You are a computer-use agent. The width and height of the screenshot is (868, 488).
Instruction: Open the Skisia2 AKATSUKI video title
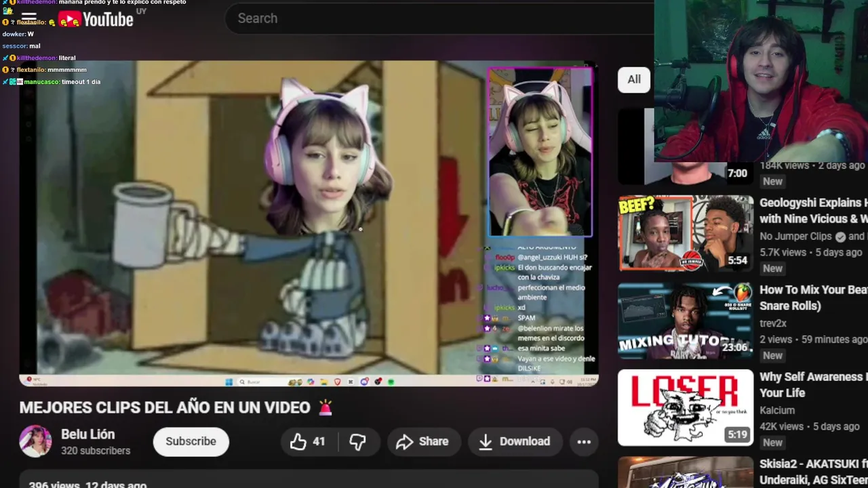click(x=813, y=471)
